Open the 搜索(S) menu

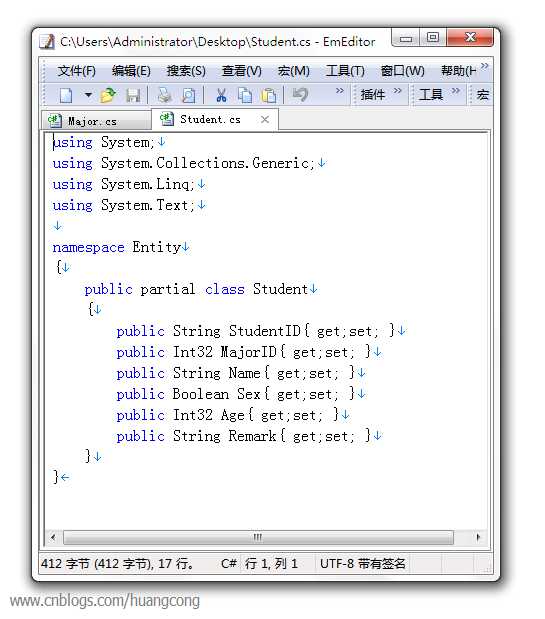click(186, 71)
